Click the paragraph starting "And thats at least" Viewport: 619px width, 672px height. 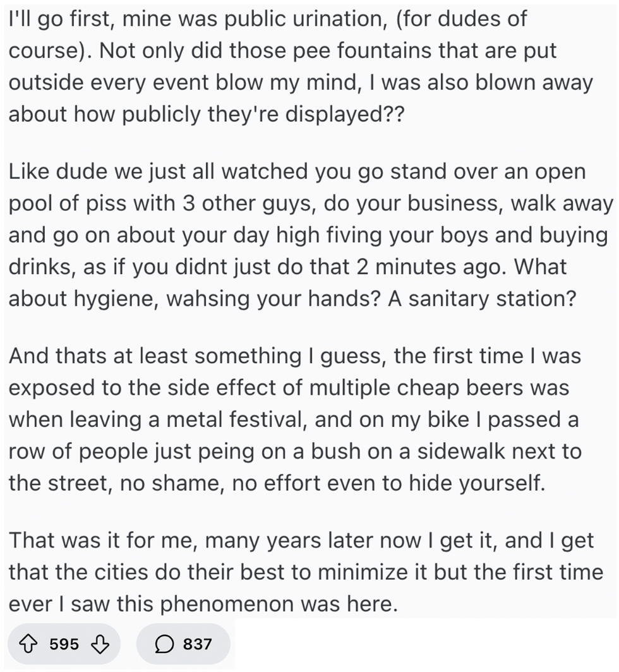click(297, 419)
